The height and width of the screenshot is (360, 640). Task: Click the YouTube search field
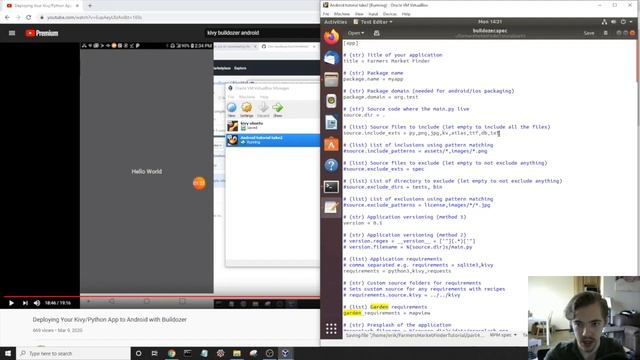pyautogui.click(x=261, y=33)
